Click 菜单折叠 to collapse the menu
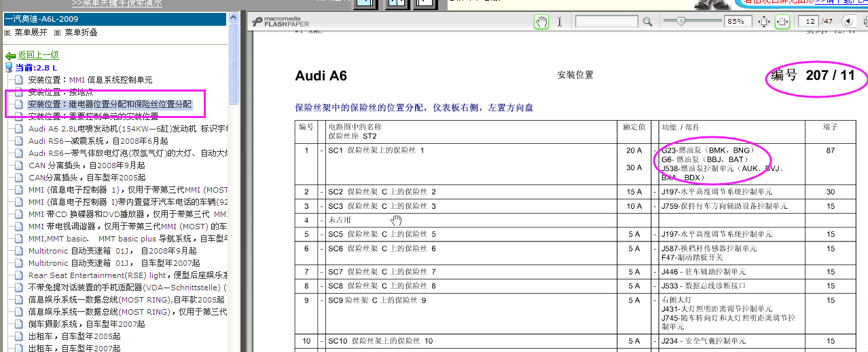Screen dimensions: 868x352 [x=82, y=33]
